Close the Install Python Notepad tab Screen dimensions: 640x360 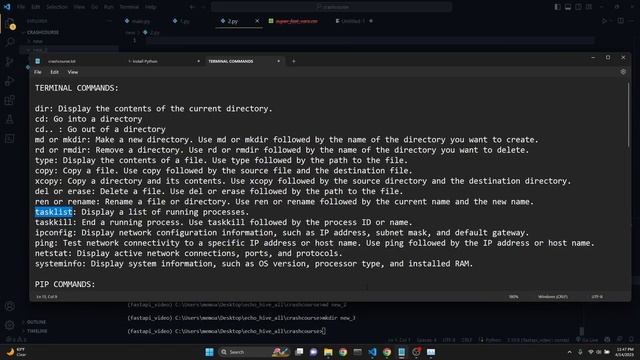pyautogui.click(x=198, y=61)
